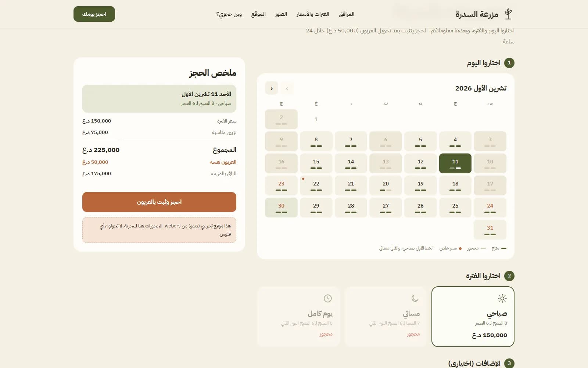
Task: Click احجز وثبت بالعربون button
Action: pyautogui.click(x=159, y=202)
